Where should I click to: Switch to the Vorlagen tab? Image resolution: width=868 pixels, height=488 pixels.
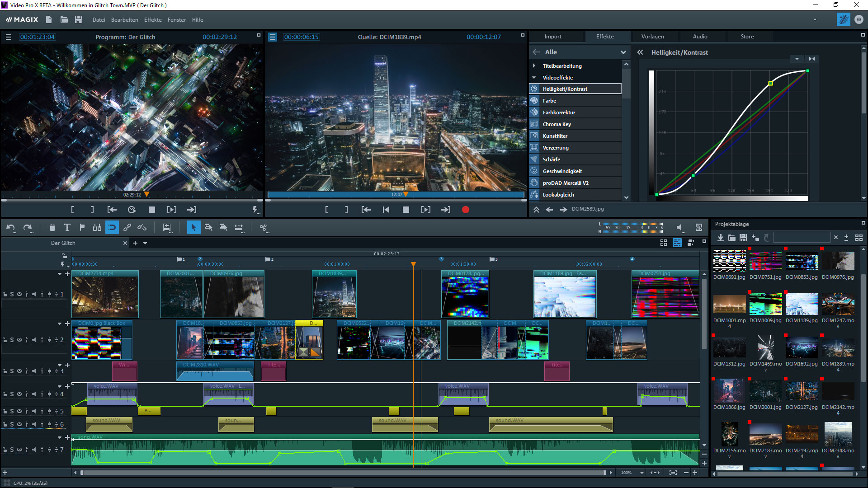652,37
